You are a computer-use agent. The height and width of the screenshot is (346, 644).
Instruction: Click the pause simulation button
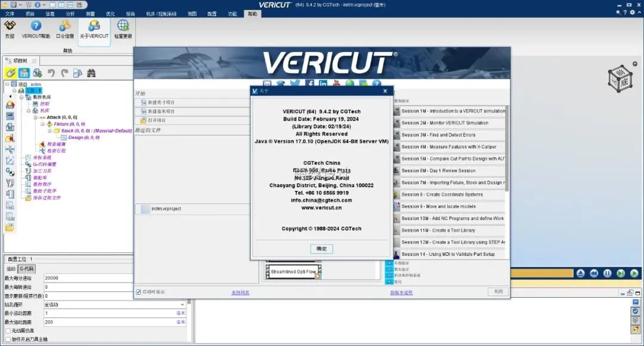(608, 273)
